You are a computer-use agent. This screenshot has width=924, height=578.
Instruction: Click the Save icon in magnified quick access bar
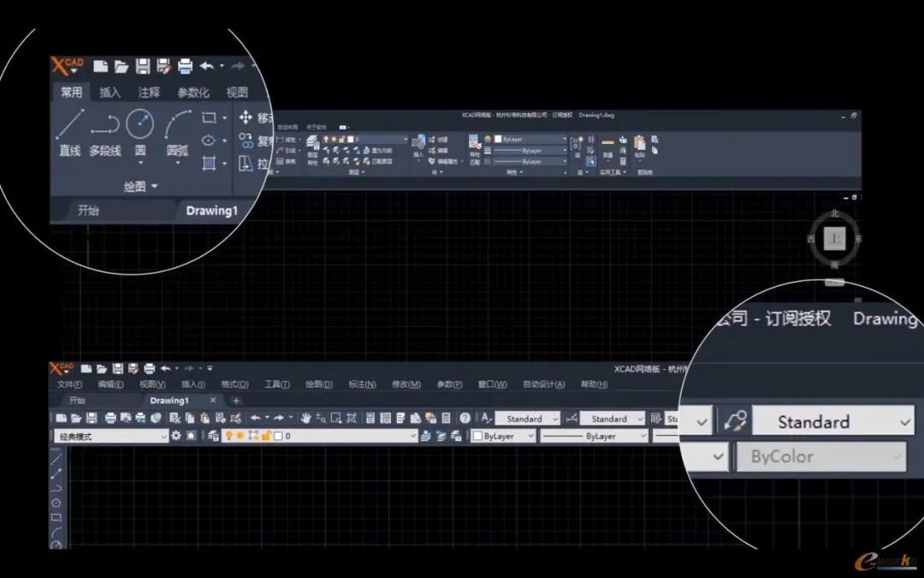(143, 66)
